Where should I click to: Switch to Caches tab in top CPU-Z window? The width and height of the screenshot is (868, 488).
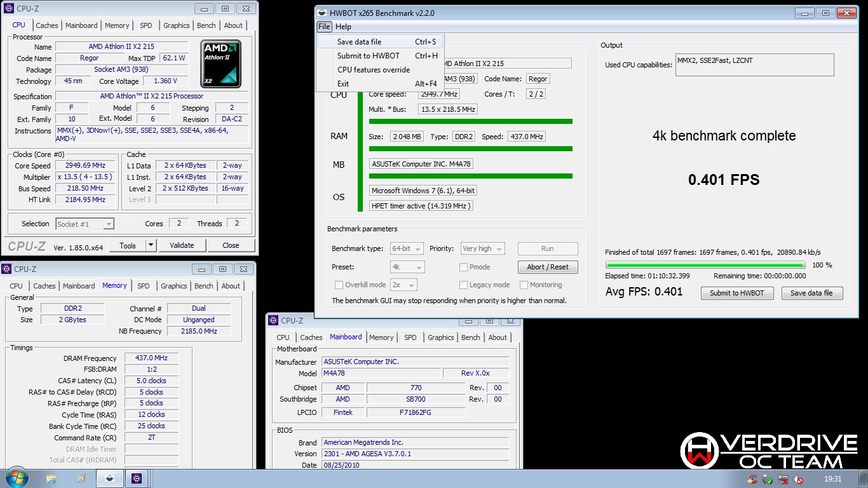click(47, 25)
